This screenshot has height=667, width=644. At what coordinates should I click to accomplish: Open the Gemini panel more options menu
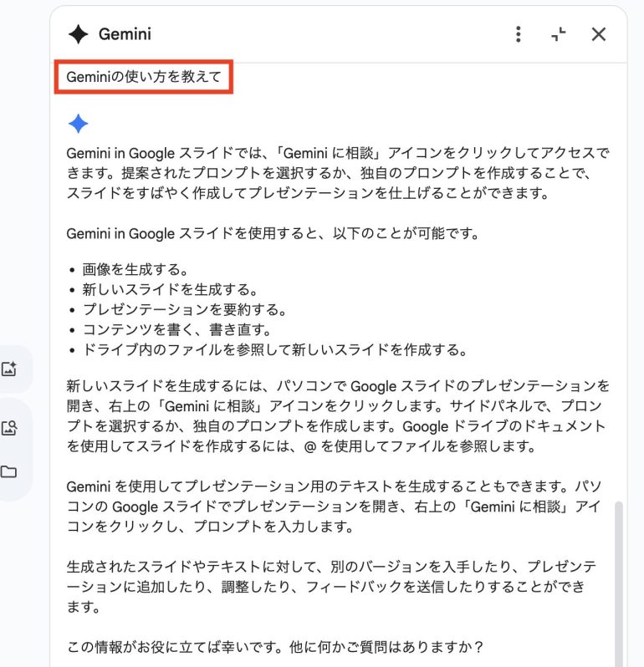coord(518,34)
